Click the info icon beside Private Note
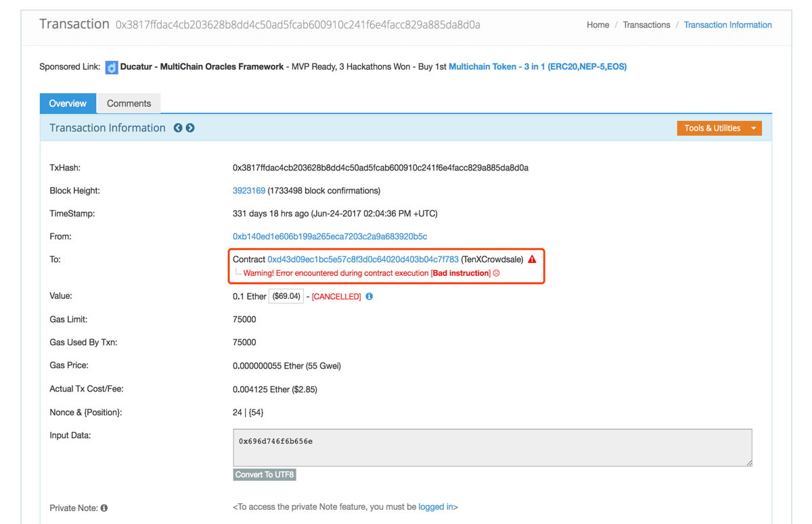 [103, 507]
